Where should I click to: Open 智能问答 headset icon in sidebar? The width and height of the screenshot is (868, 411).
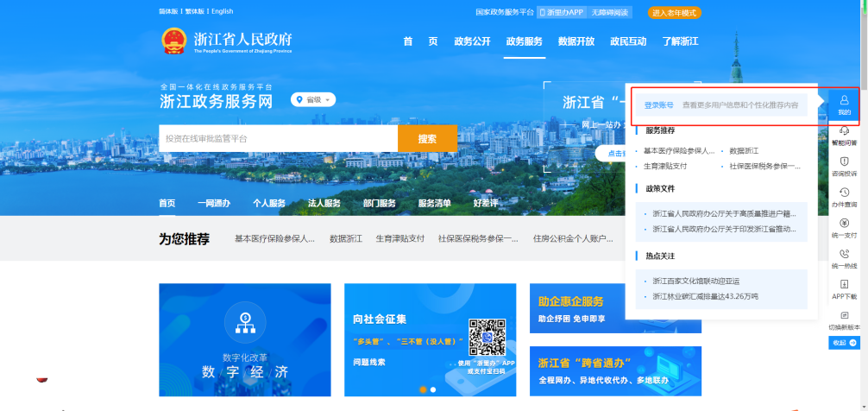844,135
